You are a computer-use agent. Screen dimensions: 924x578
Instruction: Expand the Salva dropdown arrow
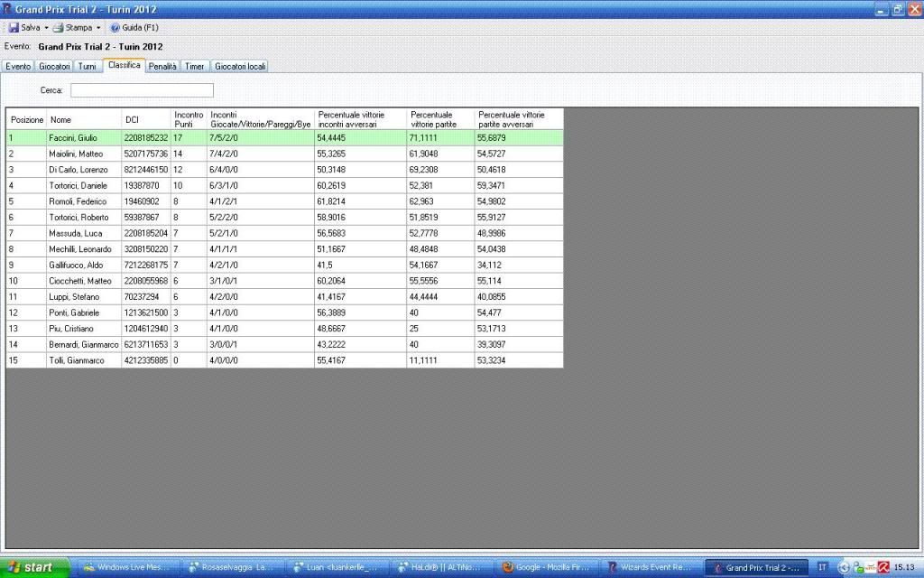(x=46, y=28)
